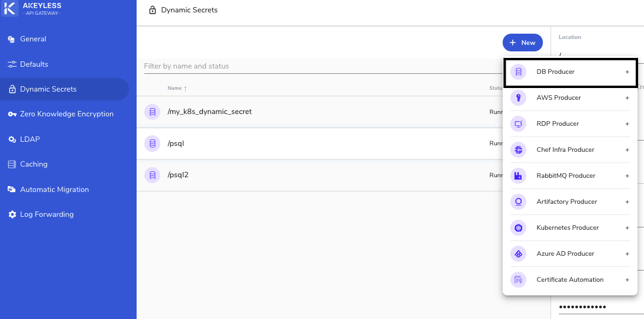Click the Artifactory Producer circle icon
Image resolution: width=644 pixels, height=319 pixels.
518,201
